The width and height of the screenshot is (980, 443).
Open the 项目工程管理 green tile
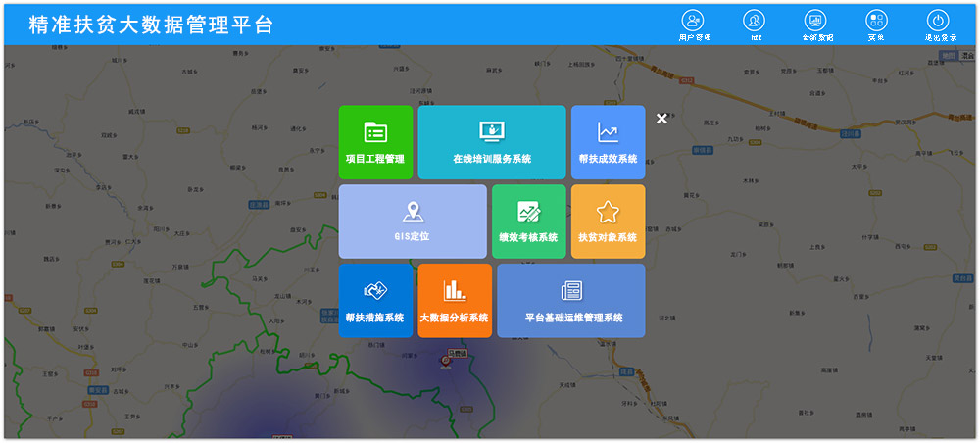pos(375,142)
